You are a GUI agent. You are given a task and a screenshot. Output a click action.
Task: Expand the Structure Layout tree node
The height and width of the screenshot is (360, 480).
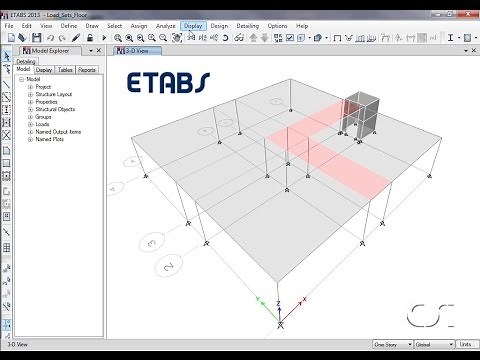[x=30, y=94]
